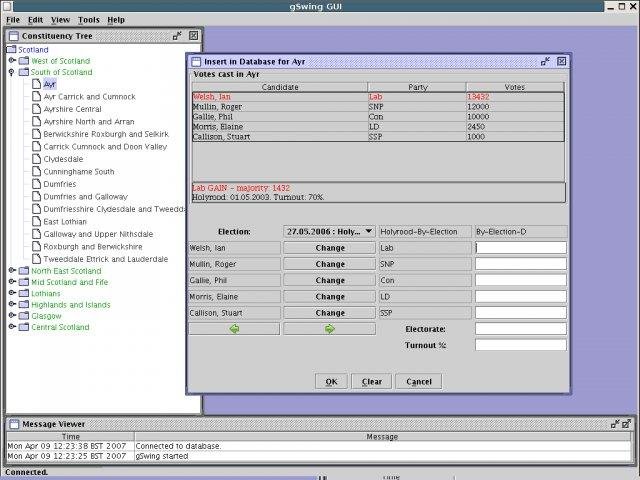Focus the Con votes input field
The height and width of the screenshot is (480, 640).
coord(521,280)
